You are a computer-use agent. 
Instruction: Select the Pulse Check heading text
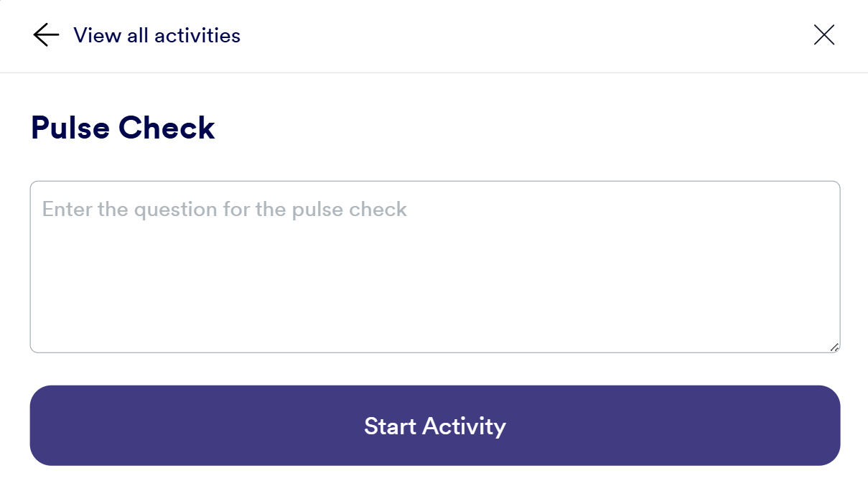(123, 128)
